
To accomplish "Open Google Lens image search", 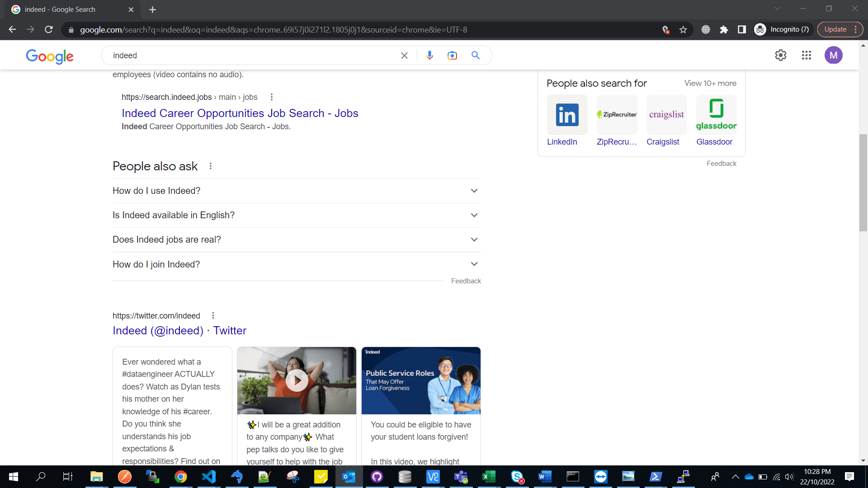I will (x=452, y=55).
